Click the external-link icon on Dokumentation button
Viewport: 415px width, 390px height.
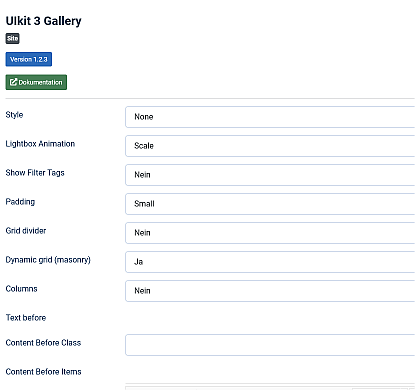(13, 82)
